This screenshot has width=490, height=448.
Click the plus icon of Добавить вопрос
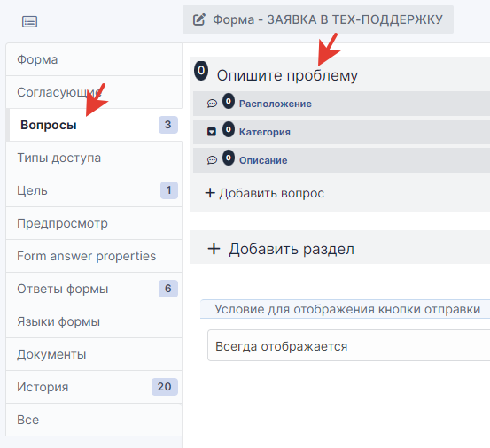[x=210, y=193]
